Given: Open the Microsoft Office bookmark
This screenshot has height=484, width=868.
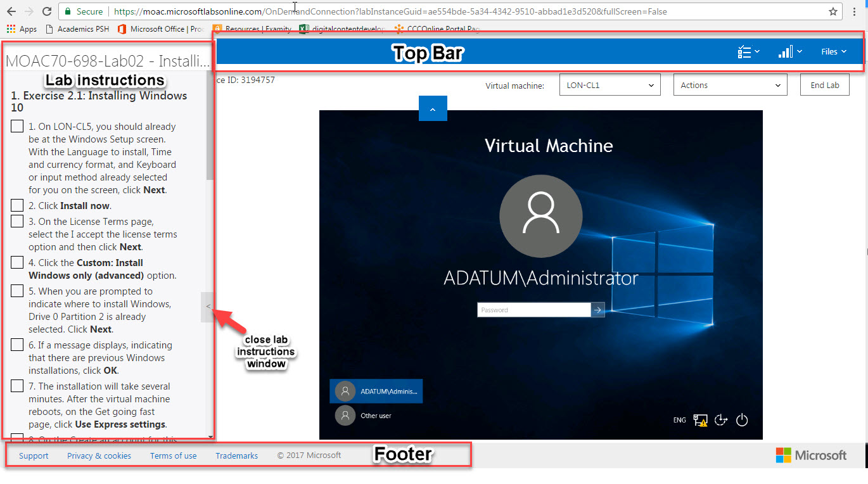Looking at the screenshot, I should pyautogui.click(x=162, y=29).
